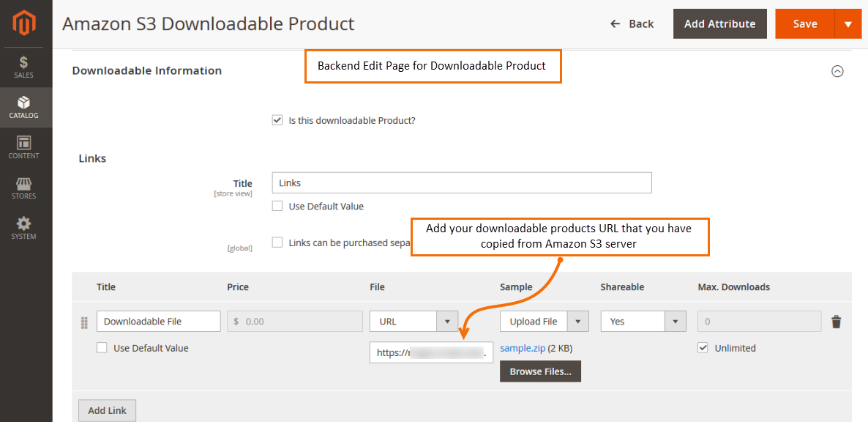
Task: Click the Shareable column header
Action: pyautogui.click(x=622, y=287)
